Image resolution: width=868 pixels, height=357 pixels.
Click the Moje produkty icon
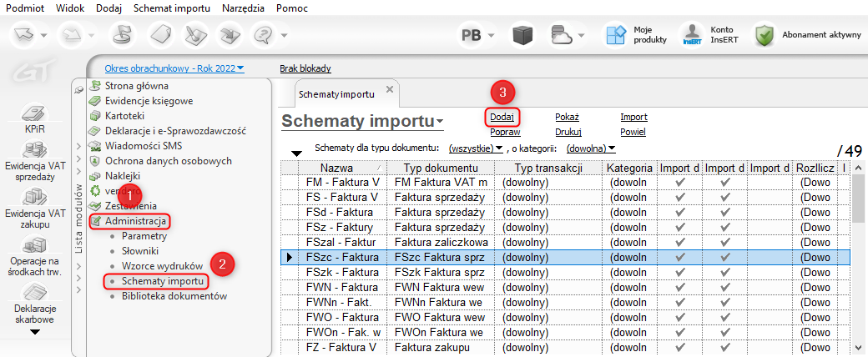tap(616, 34)
